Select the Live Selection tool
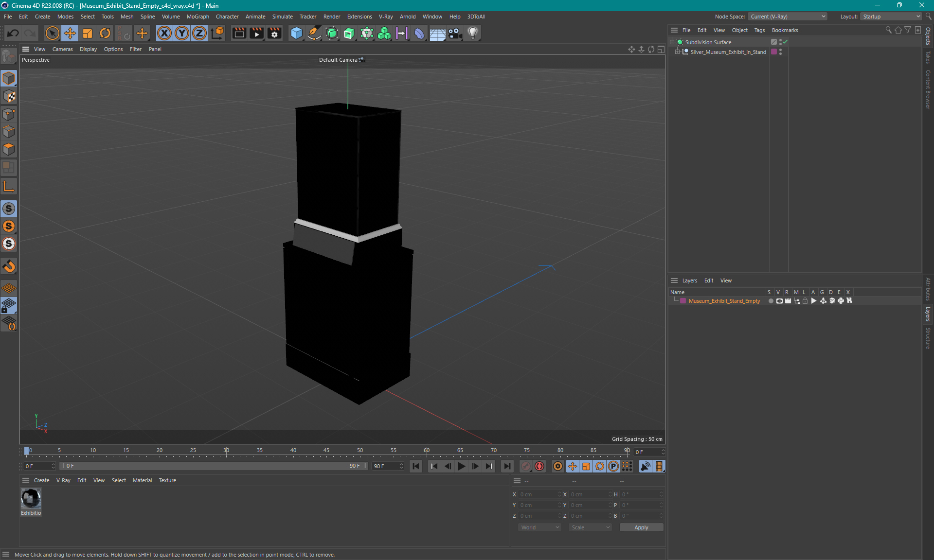 coord(52,33)
